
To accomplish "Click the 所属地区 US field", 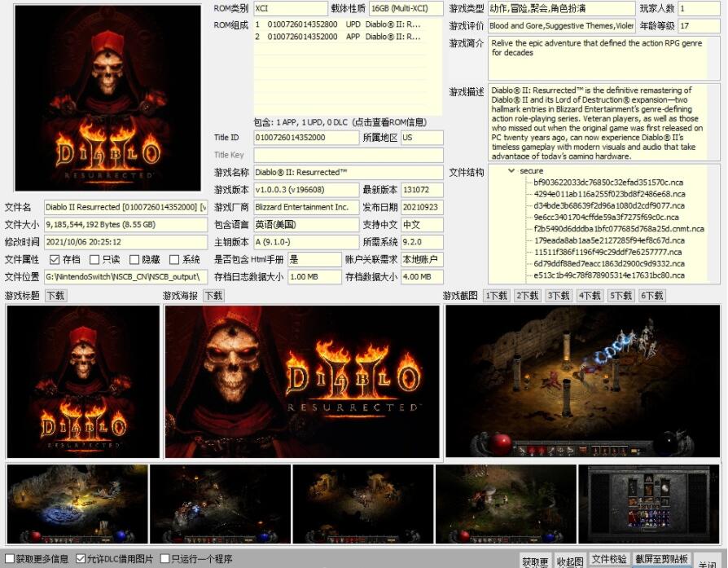I will (422, 138).
